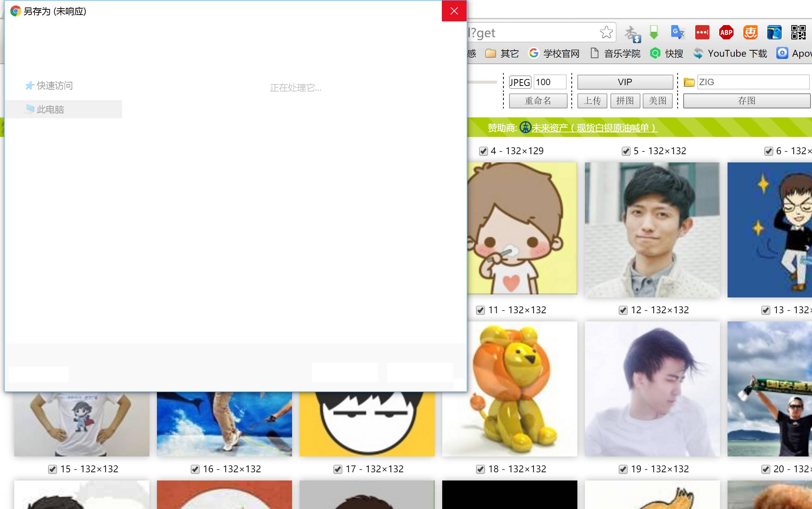The image size is (812, 509).
Task: Uncheck image 18 - 132×132 checkbox
Action: [480, 469]
